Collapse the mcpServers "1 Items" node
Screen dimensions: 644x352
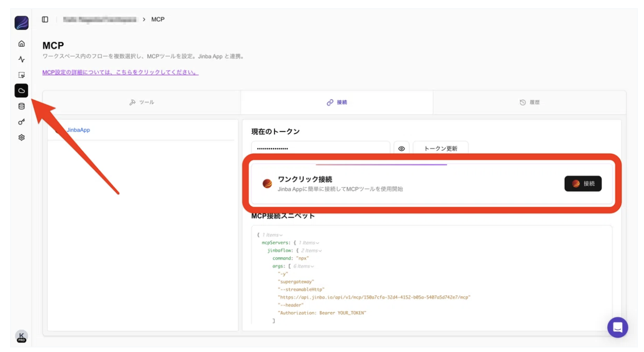click(x=309, y=243)
